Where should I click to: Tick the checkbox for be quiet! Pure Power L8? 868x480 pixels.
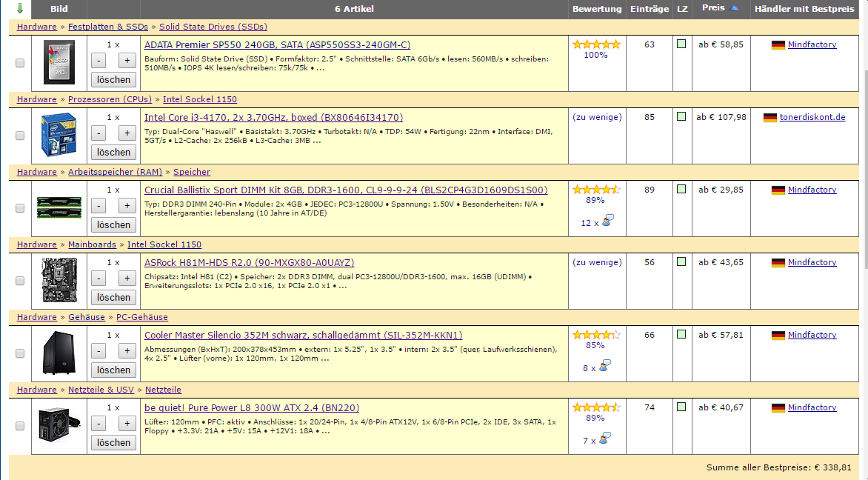click(20, 426)
